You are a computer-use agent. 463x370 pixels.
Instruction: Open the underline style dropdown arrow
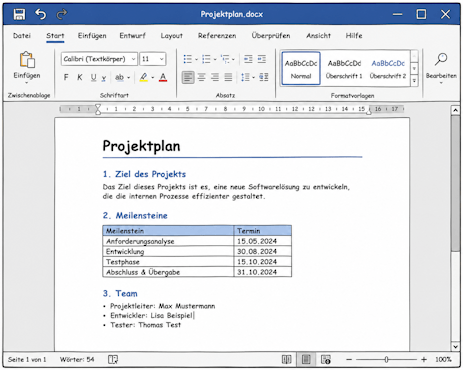click(x=104, y=78)
